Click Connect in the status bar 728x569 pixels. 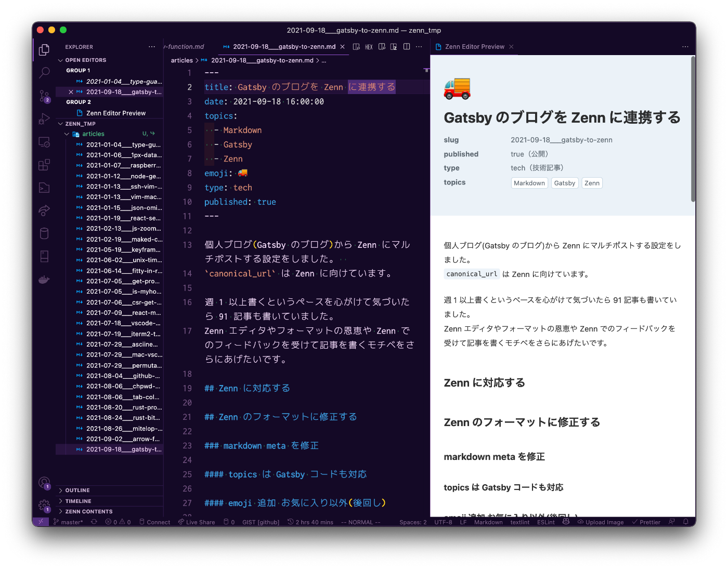click(x=154, y=522)
